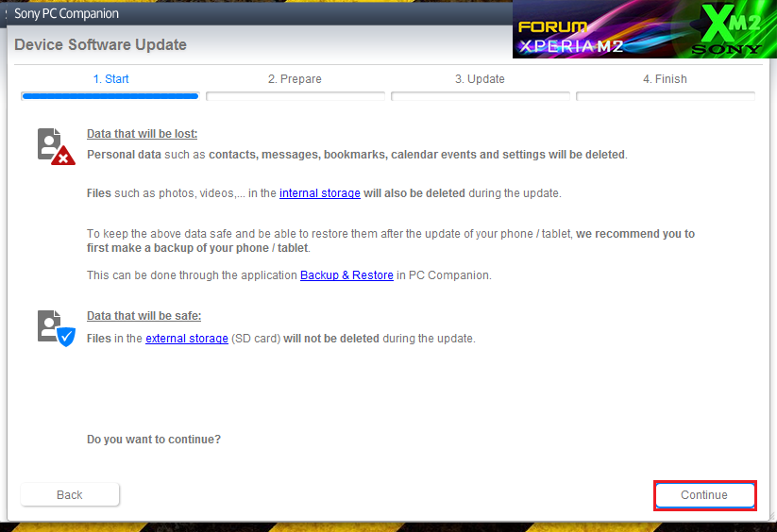Follow the external storage link
This screenshot has width=777, height=532.
pos(187,339)
